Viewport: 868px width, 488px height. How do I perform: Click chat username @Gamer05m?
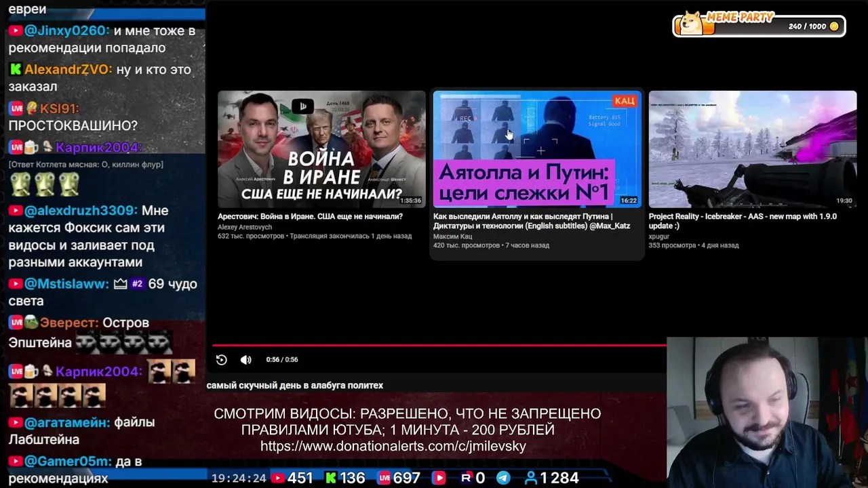click(x=68, y=462)
